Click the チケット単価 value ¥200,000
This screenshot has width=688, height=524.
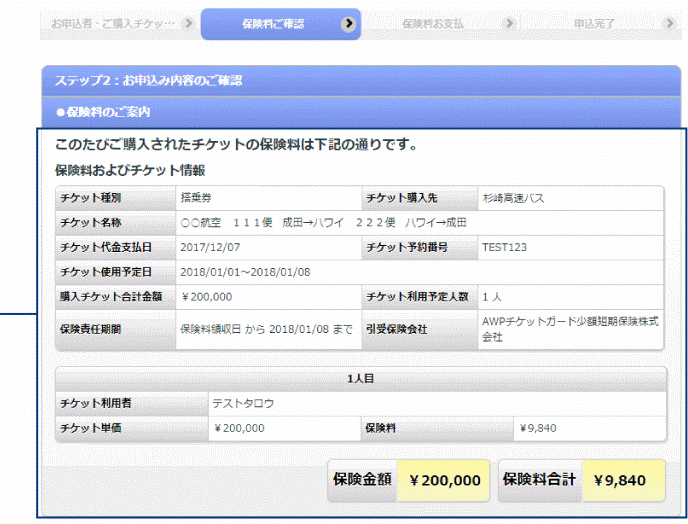pos(239,428)
